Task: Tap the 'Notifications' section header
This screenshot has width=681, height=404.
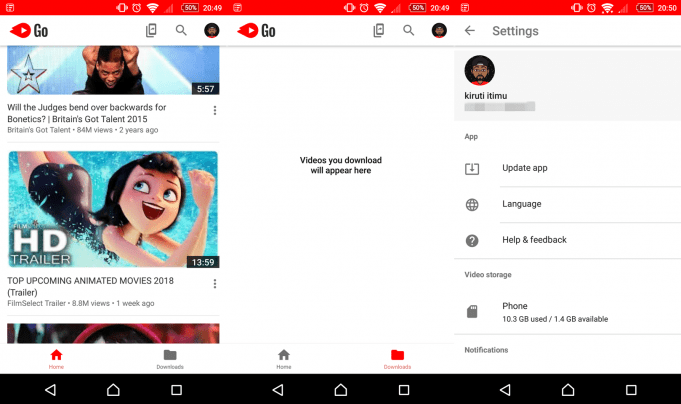Action: click(x=486, y=350)
